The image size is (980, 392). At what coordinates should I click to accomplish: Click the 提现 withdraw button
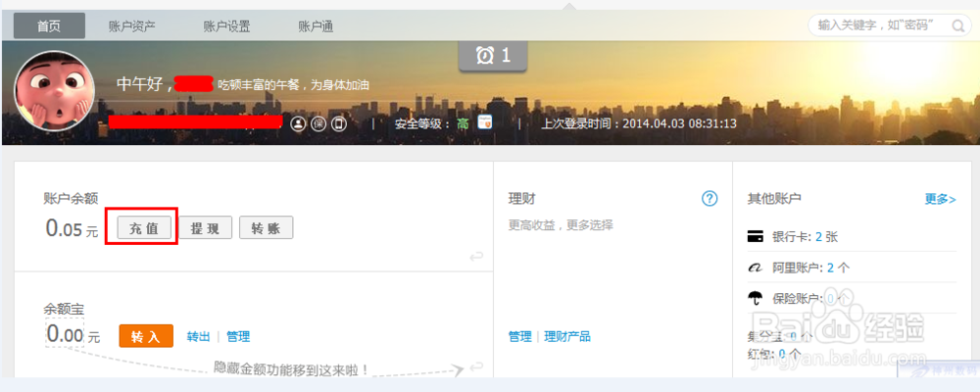[x=205, y=228]
